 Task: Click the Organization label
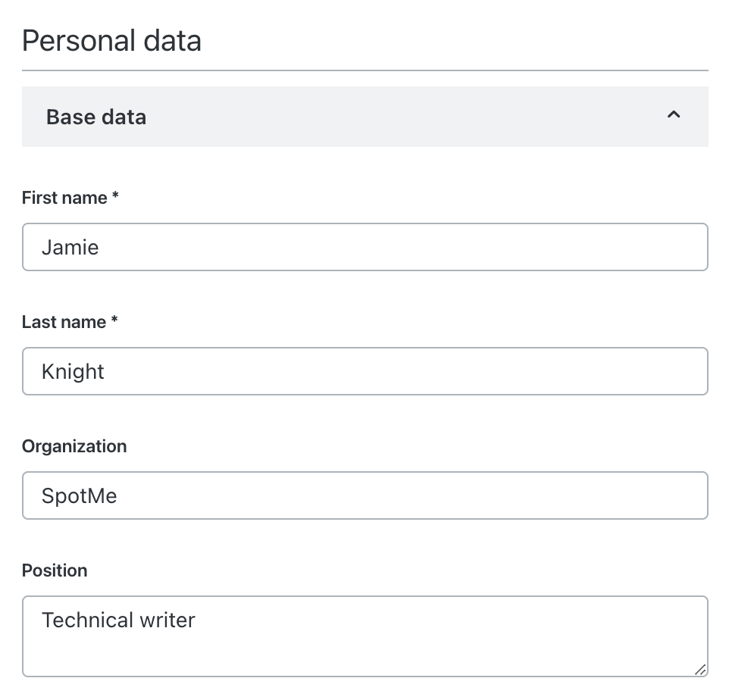[x=74, y=446]
